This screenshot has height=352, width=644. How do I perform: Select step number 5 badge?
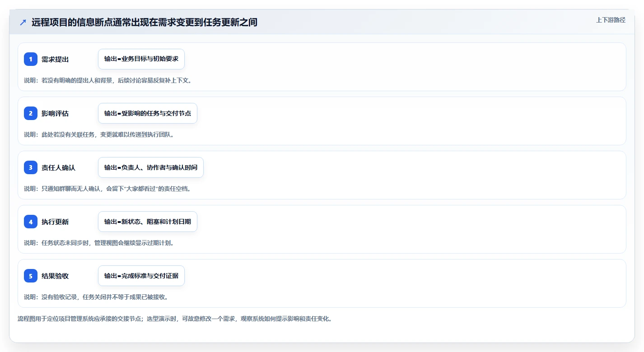tap(31, 276)
